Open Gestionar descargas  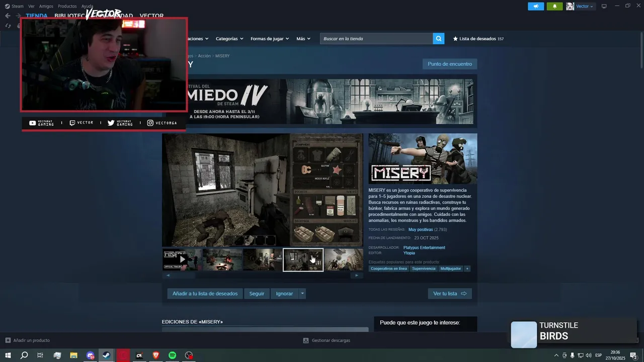(327, 340)
